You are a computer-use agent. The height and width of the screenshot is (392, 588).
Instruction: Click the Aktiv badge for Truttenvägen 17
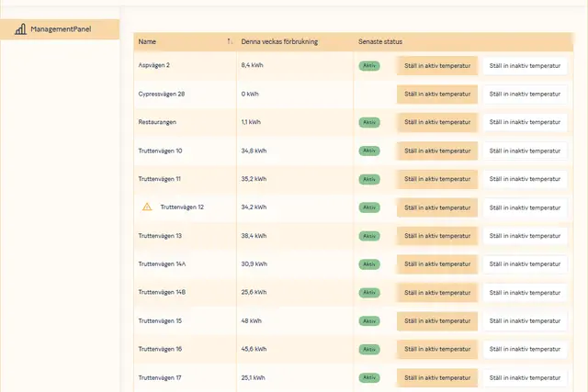pos(369,377)
